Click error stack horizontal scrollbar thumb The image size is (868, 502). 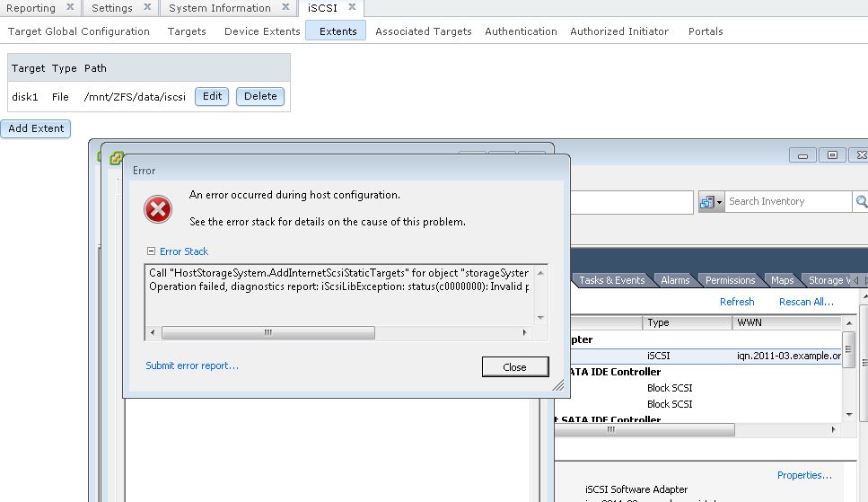pos(267,332)
